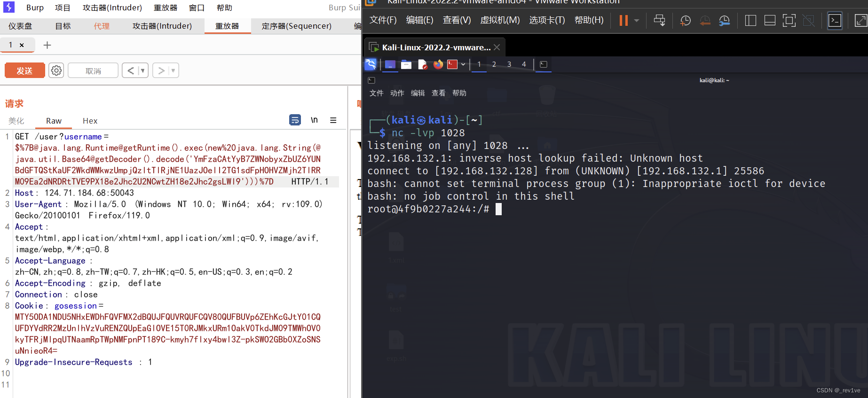Screen dimensions: 868x398
Task: Open VMware 选项卡(T) menu
Action: click(x=547, y=20)
